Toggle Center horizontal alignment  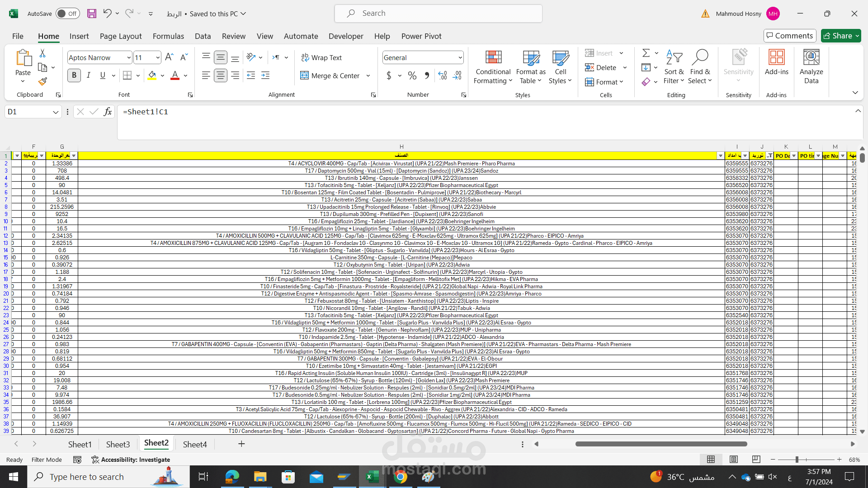[x=221, y=75]
